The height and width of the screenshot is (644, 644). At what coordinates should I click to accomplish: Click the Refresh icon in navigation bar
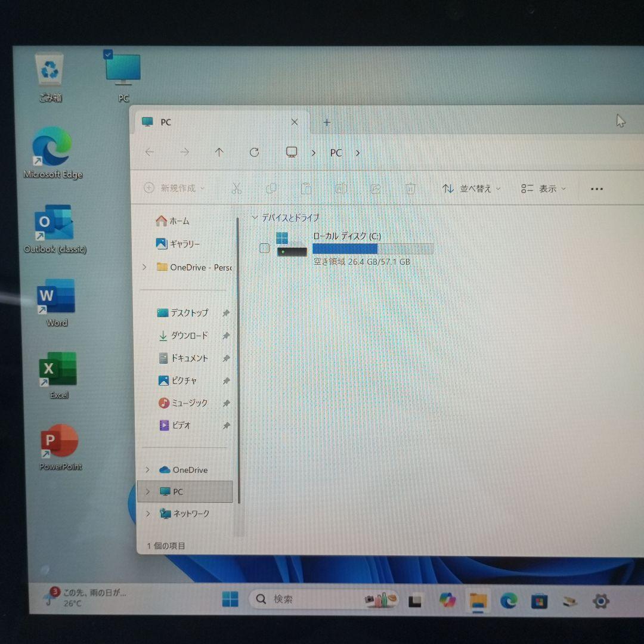[254, 153]
